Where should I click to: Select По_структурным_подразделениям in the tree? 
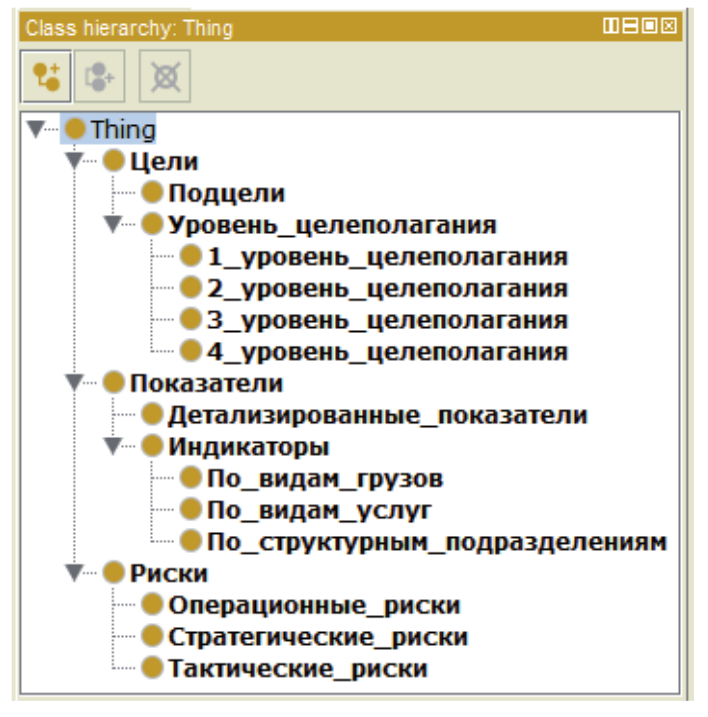pos(436,542)
